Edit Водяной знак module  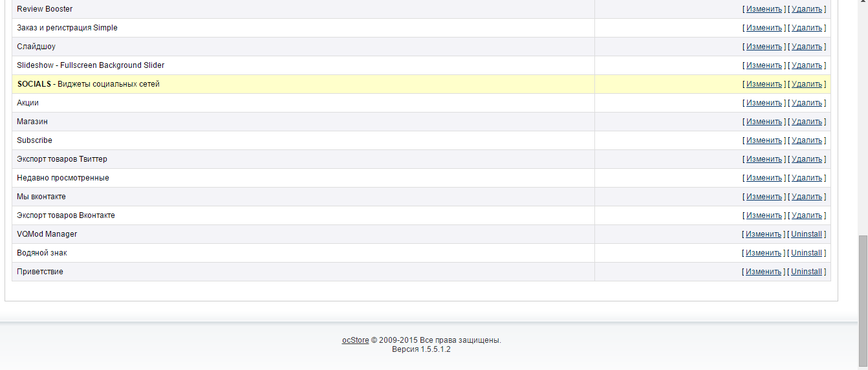tap(763, 253)
